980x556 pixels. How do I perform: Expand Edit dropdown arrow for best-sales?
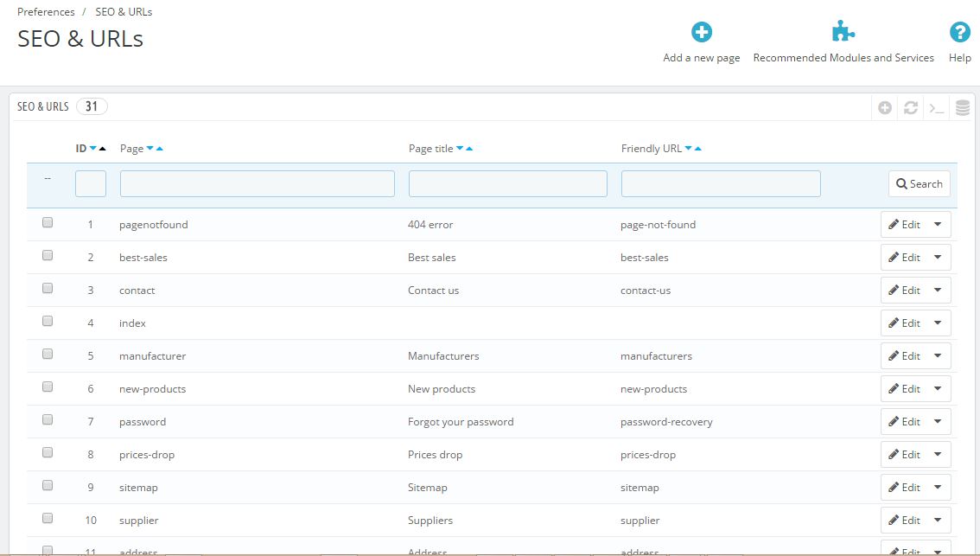939,257
